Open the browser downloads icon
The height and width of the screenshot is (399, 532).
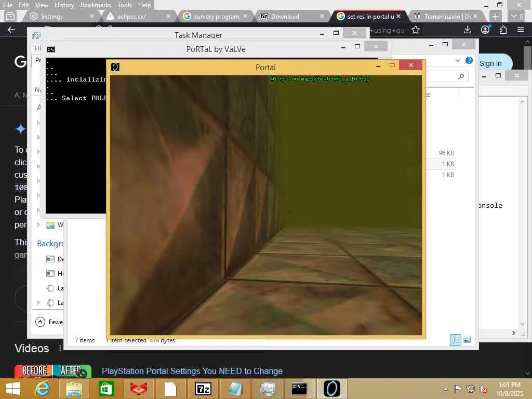(x=467, y=30)
